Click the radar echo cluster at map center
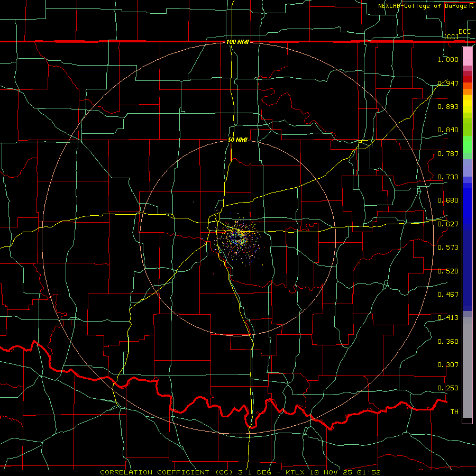The width and height of the screenshot is (476, 476). point(239,239)
